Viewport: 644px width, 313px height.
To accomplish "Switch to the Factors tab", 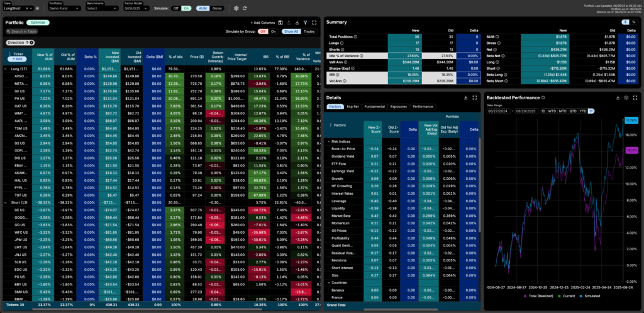I will click(x=336, y=107).
